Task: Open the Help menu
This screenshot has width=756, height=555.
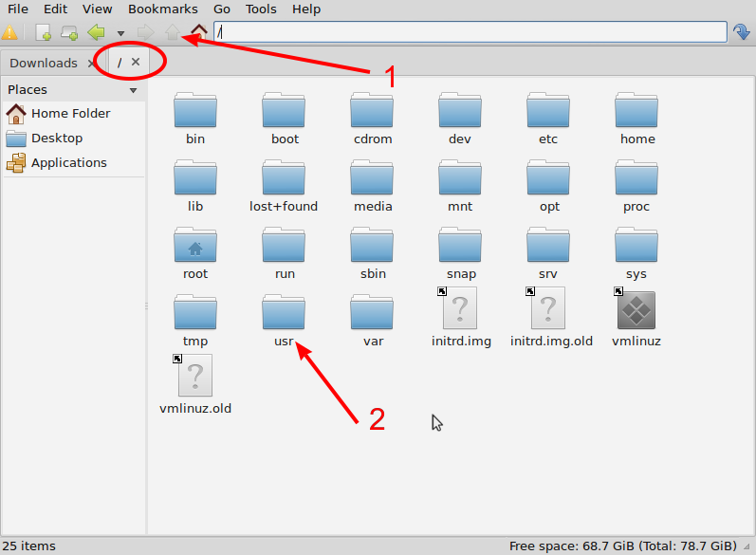Action: 306,9
